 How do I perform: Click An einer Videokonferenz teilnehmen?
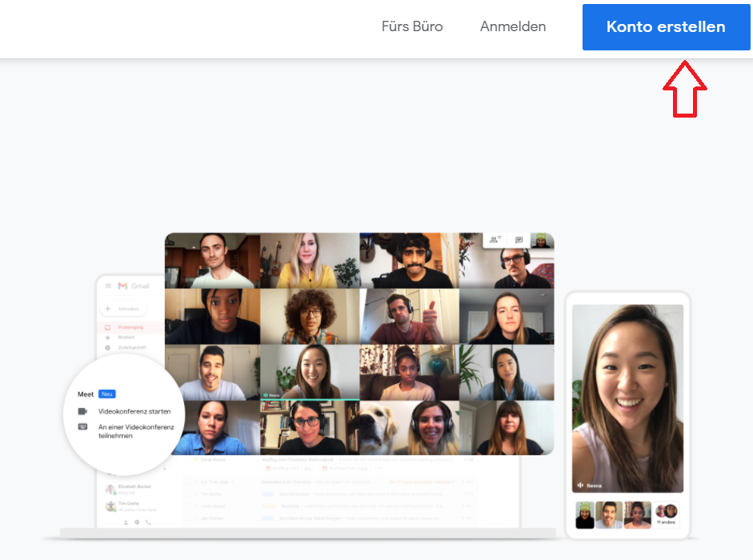(136, 431)
